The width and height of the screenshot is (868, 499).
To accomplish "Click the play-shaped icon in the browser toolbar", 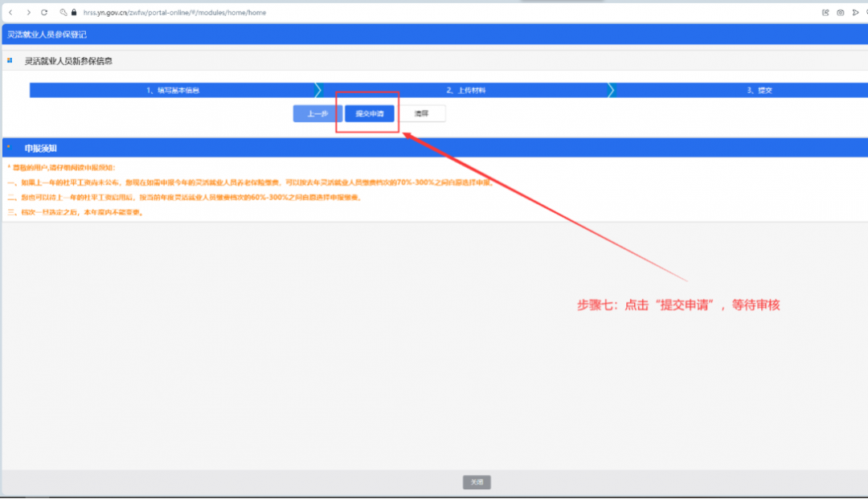I will tap(855, 13).
